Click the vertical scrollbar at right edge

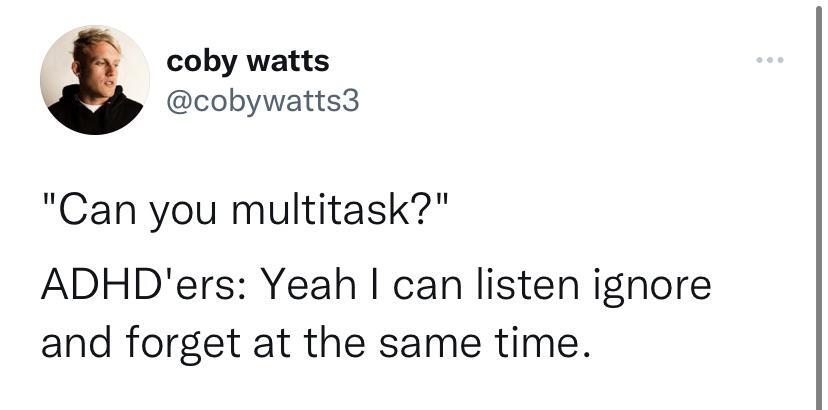click(819, 205)
